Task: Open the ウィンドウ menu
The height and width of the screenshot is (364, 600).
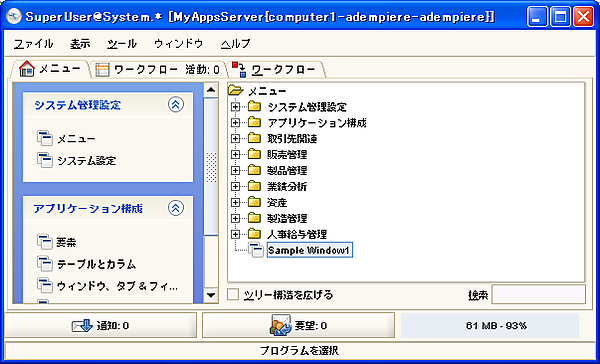Action: coord(178,44)
